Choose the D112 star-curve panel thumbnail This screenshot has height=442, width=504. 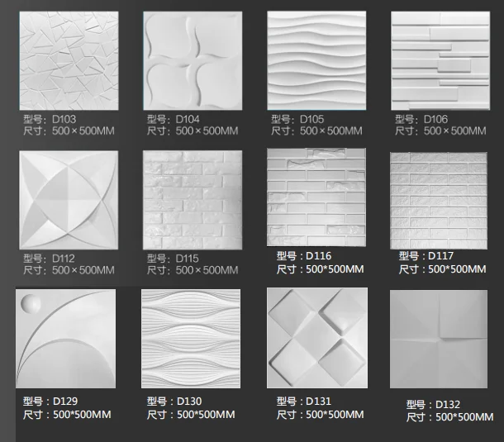69,200
